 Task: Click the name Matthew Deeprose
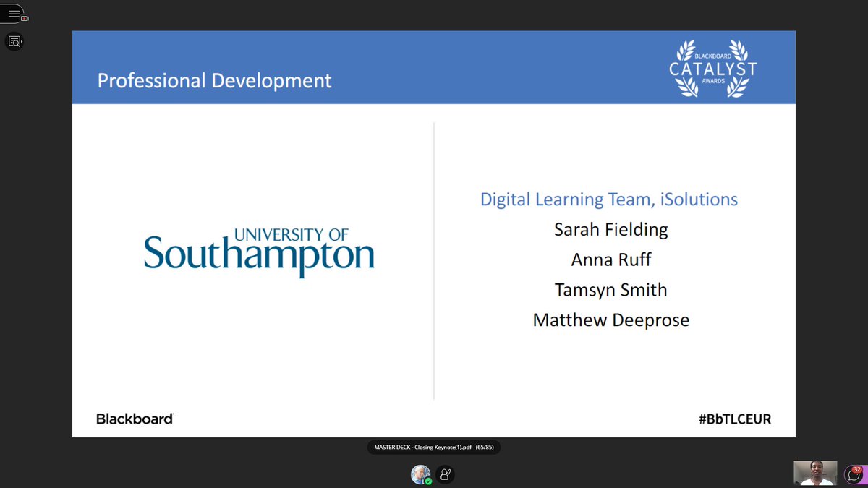click(610, 320)
